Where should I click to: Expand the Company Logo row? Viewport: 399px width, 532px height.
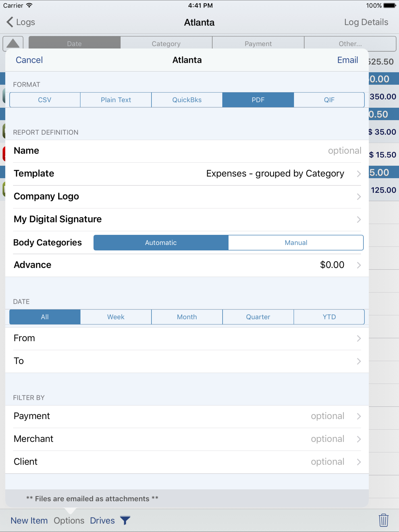[187, 196]
